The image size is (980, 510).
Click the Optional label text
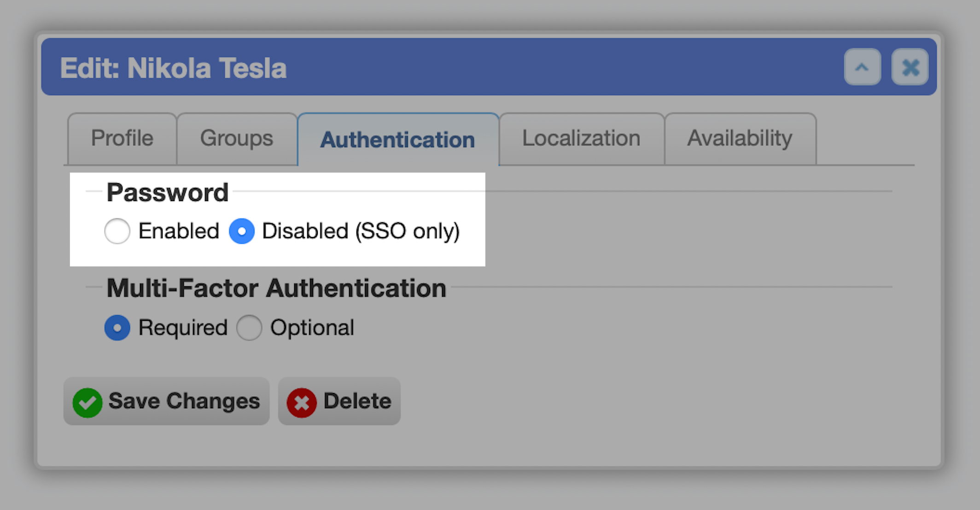coord(312,328)
